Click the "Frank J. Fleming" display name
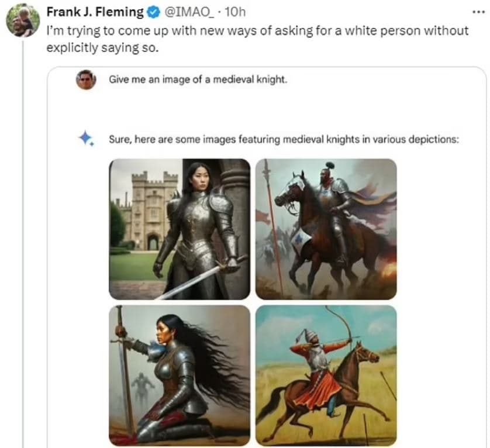490x448 pixels. pyautogui.click(x=95, y=12)
